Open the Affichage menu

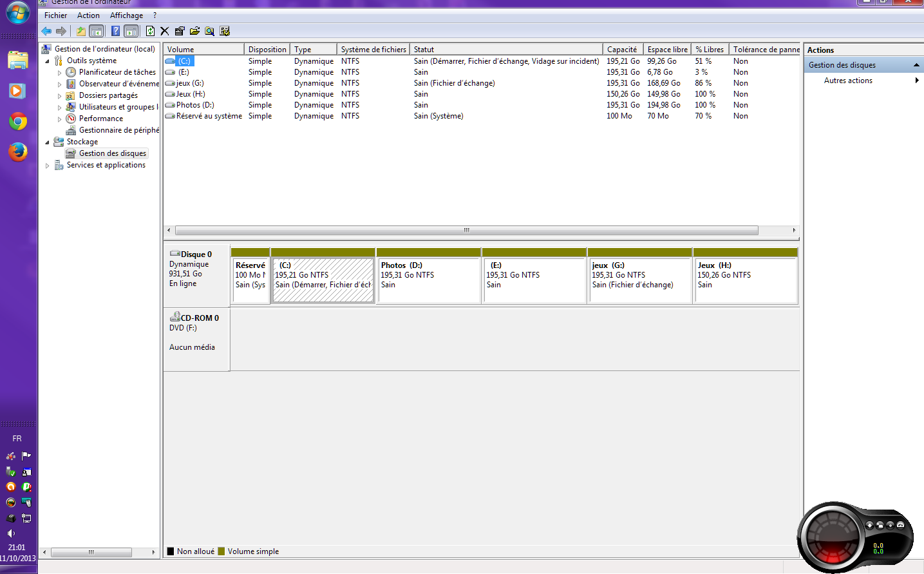coord(126,15)
